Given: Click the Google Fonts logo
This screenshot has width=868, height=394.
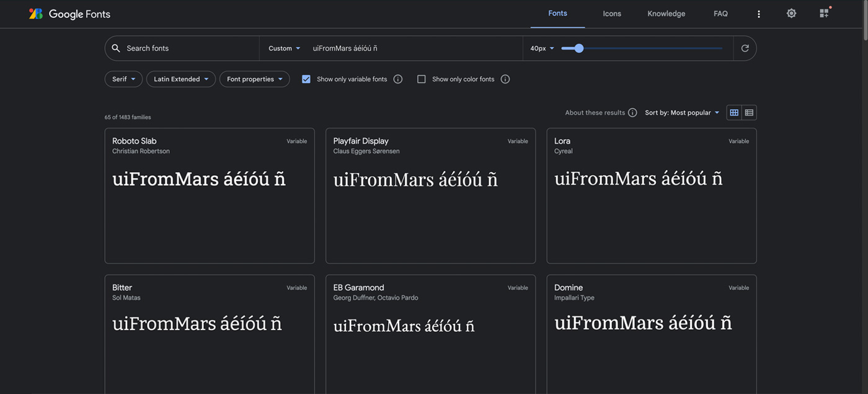Looking at the screenshot, I should pos(69,14).
